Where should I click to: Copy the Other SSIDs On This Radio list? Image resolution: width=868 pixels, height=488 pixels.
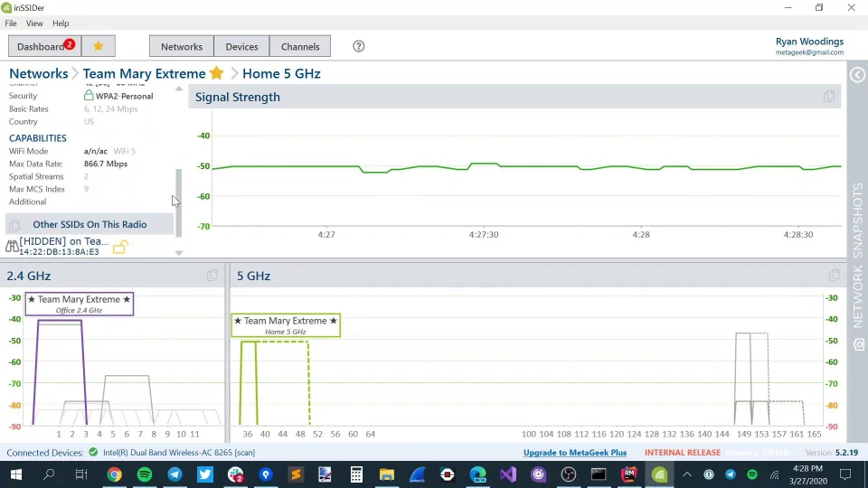[x=14, y=225]
